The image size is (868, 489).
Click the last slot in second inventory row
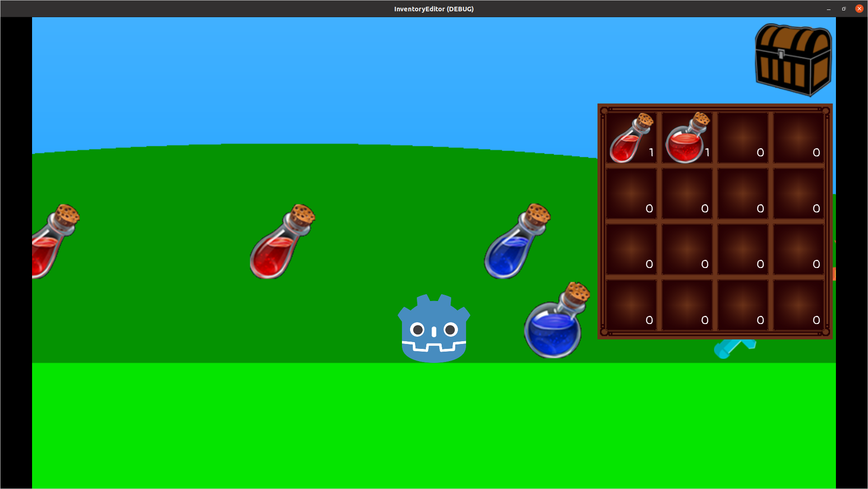[x=798, y=194]
